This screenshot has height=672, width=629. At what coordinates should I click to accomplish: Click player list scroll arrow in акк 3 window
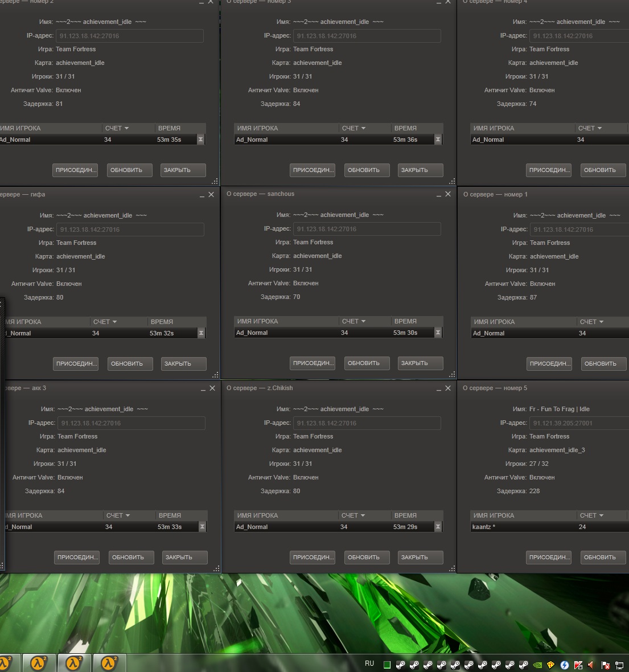pos(202,527)
